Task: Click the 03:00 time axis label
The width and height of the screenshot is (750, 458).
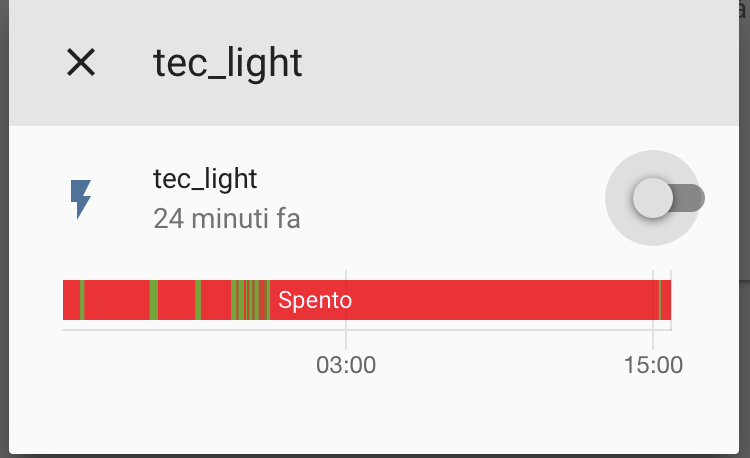Action: 346,365
